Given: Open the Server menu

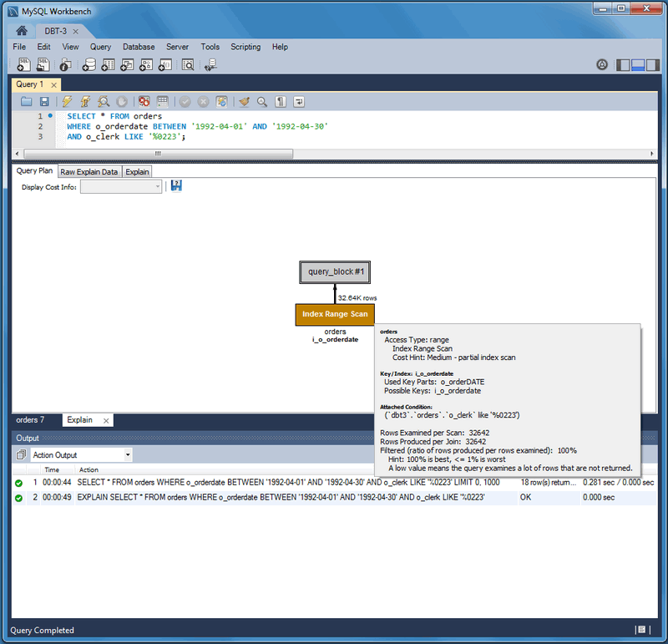Looking at the screenshot, I should click(177, 47).
